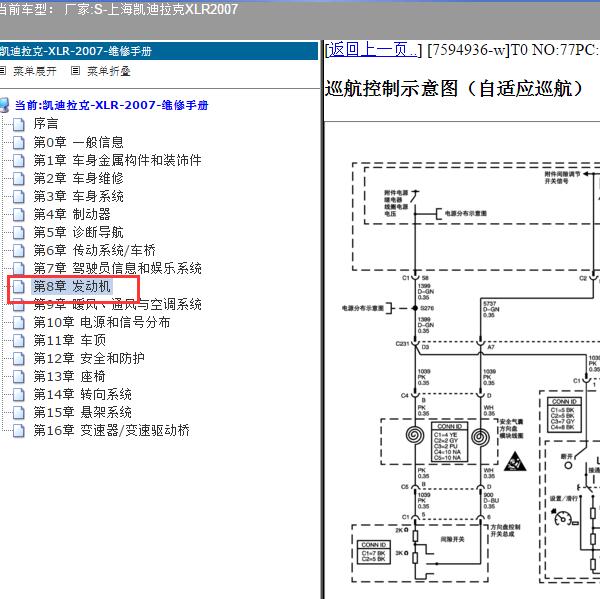Collapse all menus with 菜单折叠

pos(109,71)
